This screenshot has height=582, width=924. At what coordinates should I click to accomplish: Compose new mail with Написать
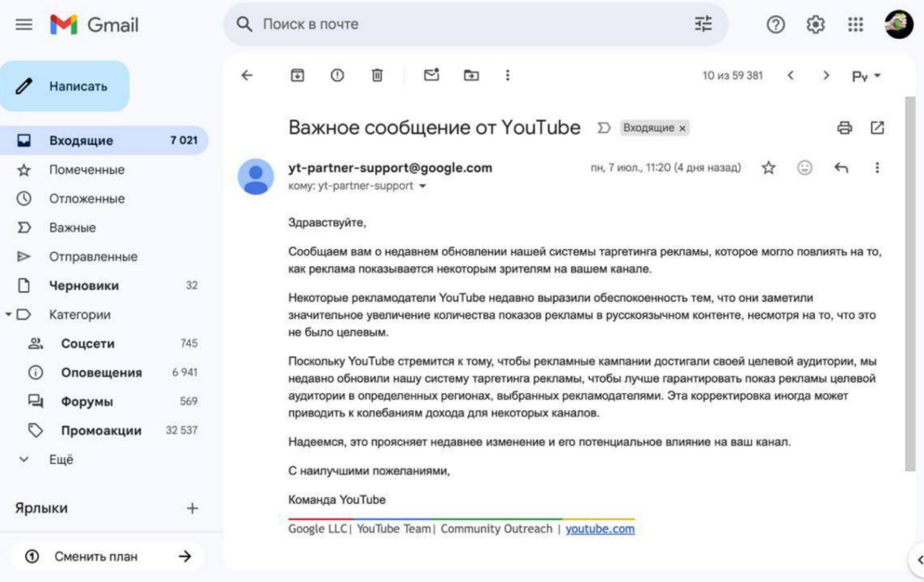(x=65, y=86)
